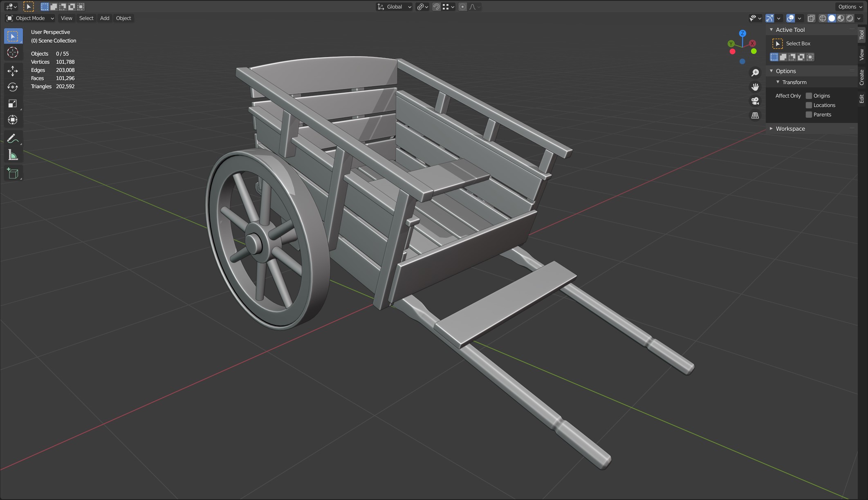Switch to solid viewport shading
This screenshot has height=500, width=868.
pos(832,18)
